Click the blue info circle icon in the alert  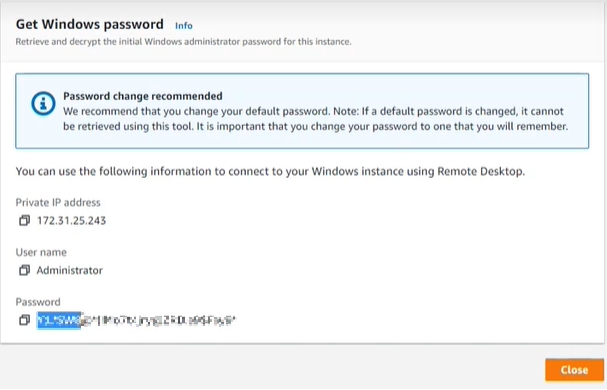click(43, 103)
